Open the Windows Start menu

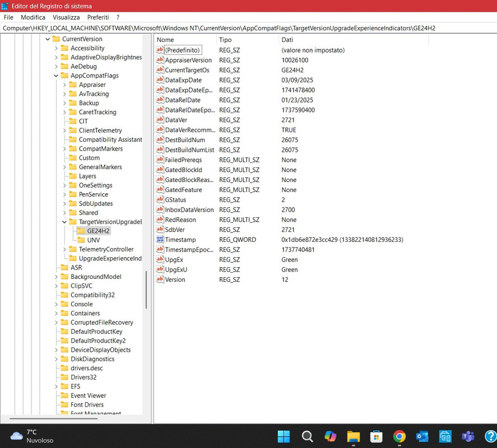point(284,437)
